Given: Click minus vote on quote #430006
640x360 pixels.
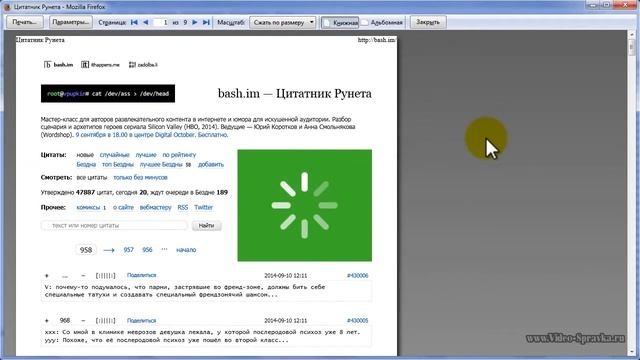Looking at the screenshot, I should [83, 276].
